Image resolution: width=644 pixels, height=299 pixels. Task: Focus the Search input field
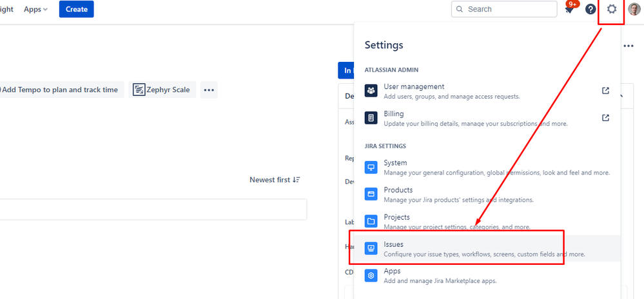click(x=504, y=9)
